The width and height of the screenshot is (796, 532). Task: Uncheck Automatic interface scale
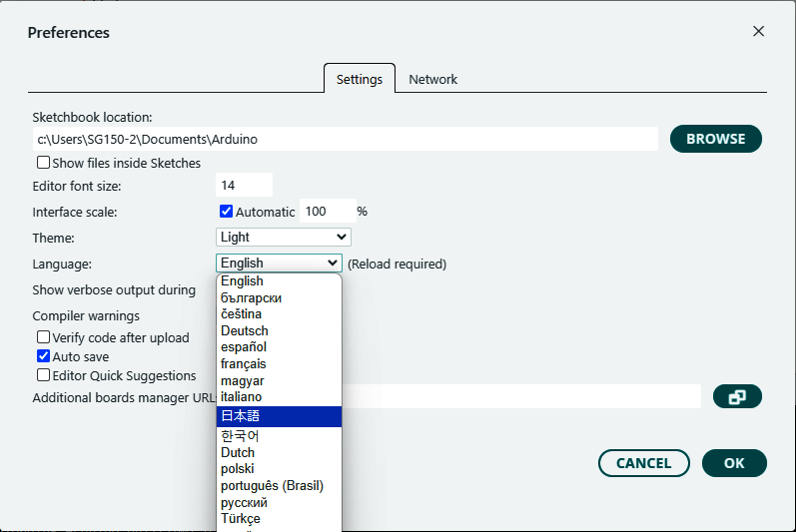pos(226,212)
